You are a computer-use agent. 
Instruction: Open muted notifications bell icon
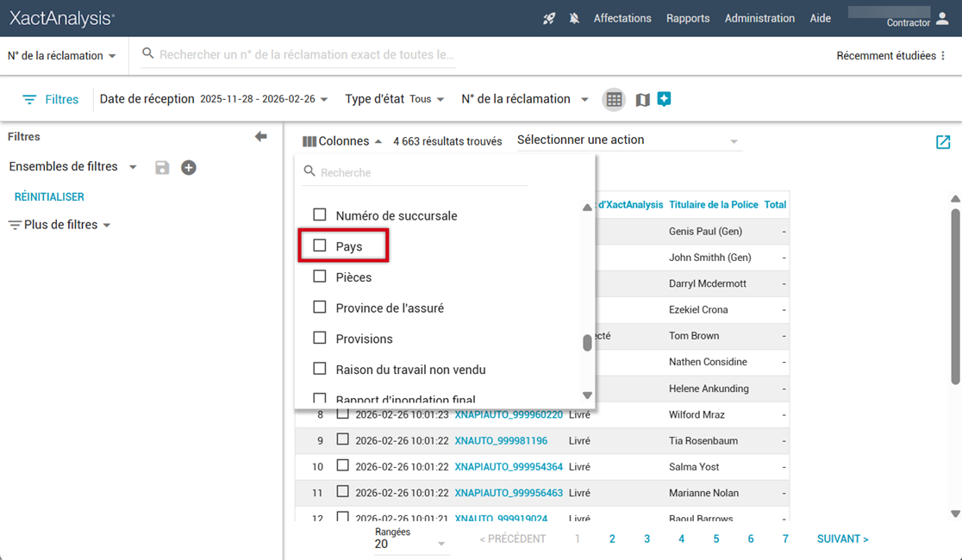click(x=574, y=18)
